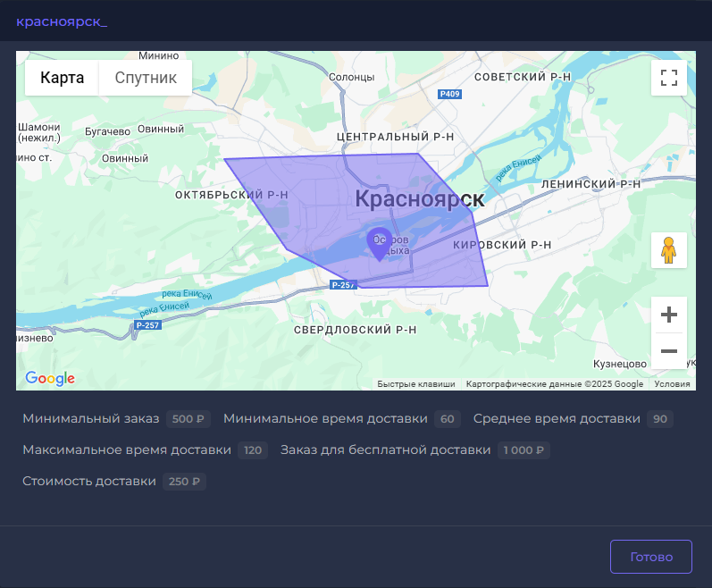Click the красноярск_ title at top
Screen dimensions: 712x588
click(x=62, y=21)
